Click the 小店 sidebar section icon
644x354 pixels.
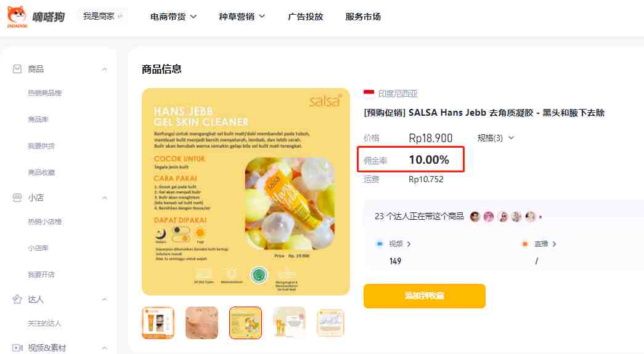click(x=17, y=198)
